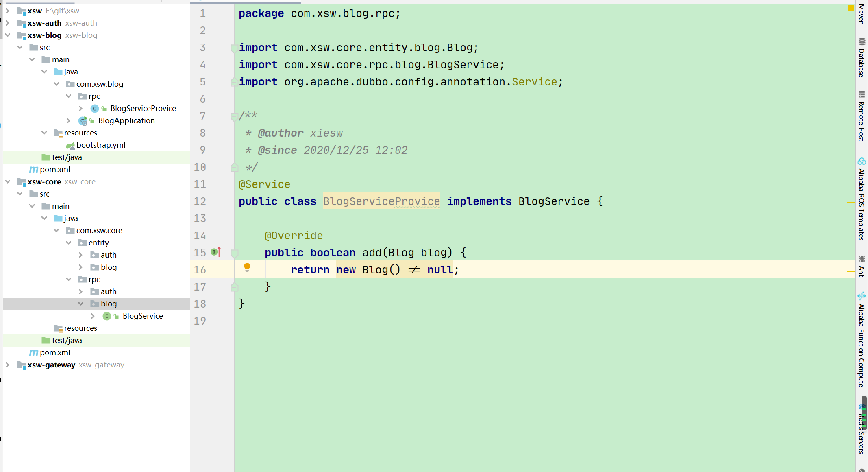
Task: Click the BlogServiceProvice class name in the editor
Action: tap(381, 201)
